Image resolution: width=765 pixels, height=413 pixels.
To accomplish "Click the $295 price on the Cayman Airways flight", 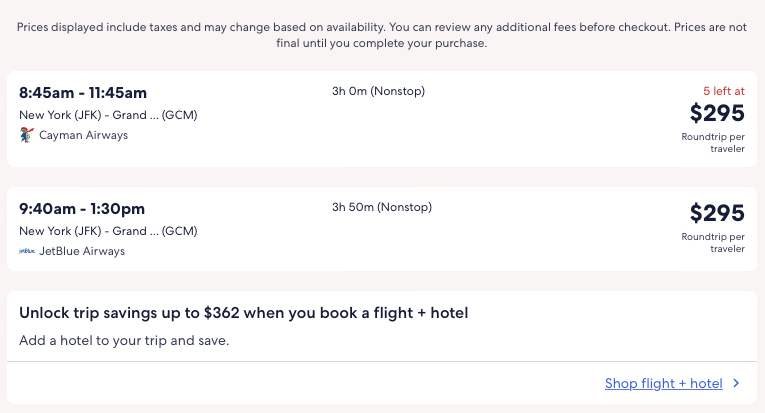I will pyautogui.click(x=717, y=113).
